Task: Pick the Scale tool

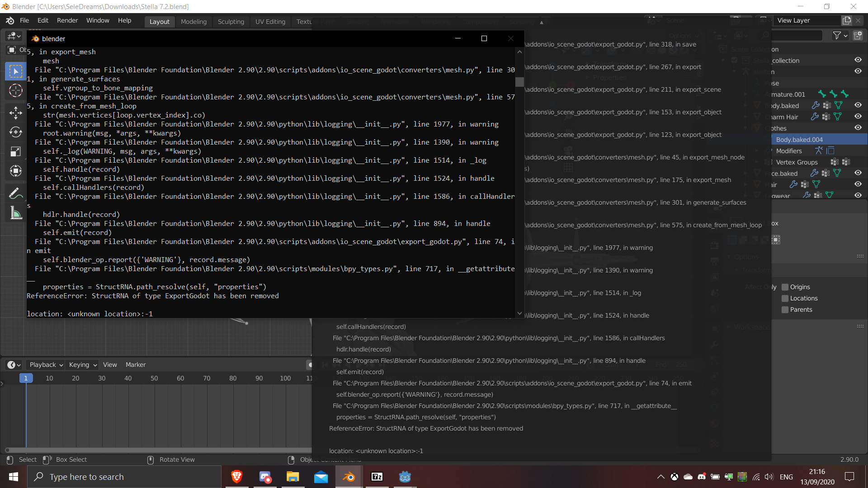Action: coord(15,151)
